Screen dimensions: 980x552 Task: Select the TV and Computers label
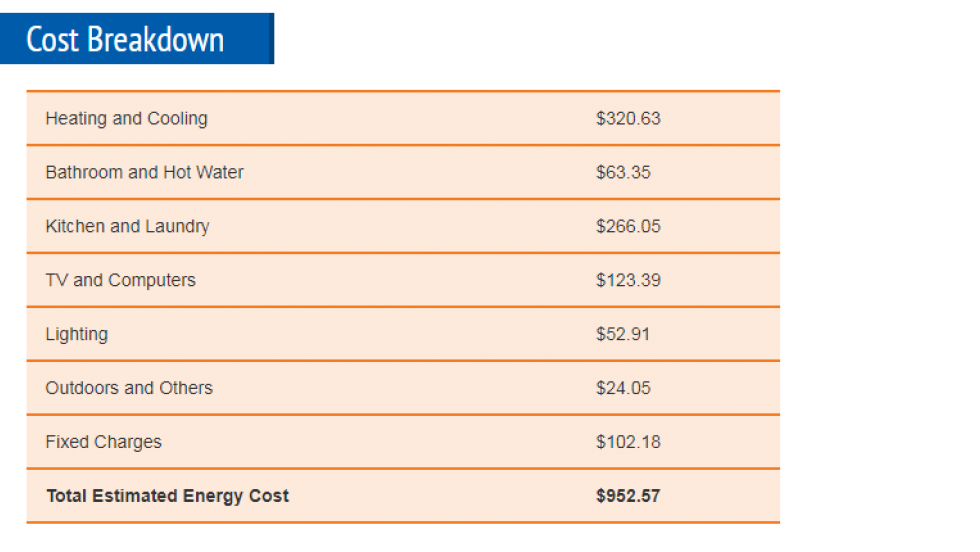click(120, 280)
